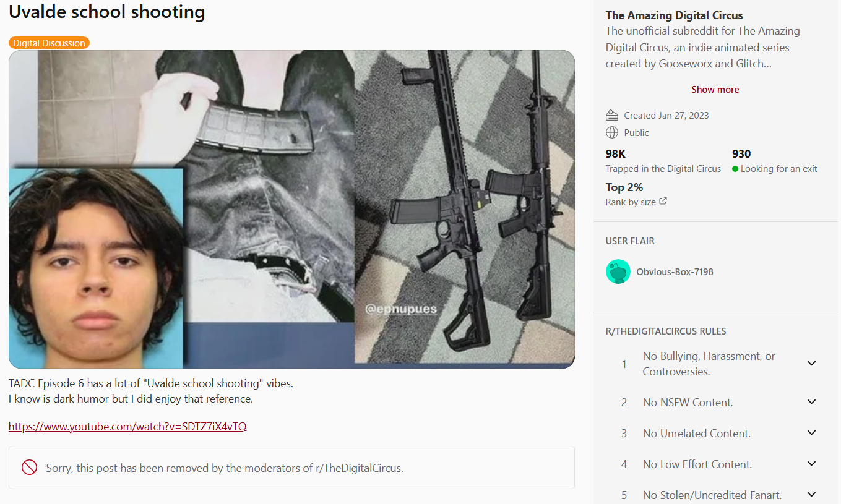This screenshot has width=841, height=504.
Task: Click the "Created Jan 27, 2023" text
Action: tap(666, 116)
